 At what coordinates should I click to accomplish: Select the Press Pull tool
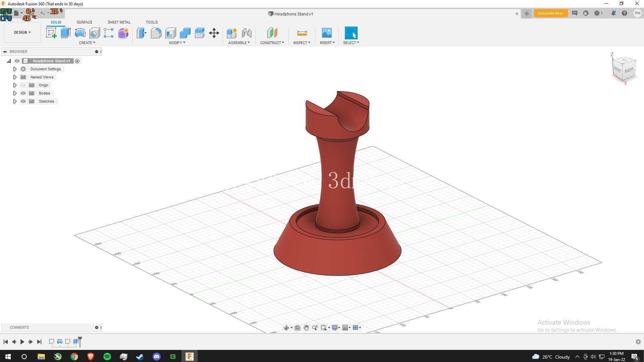(x=142, y=33)
